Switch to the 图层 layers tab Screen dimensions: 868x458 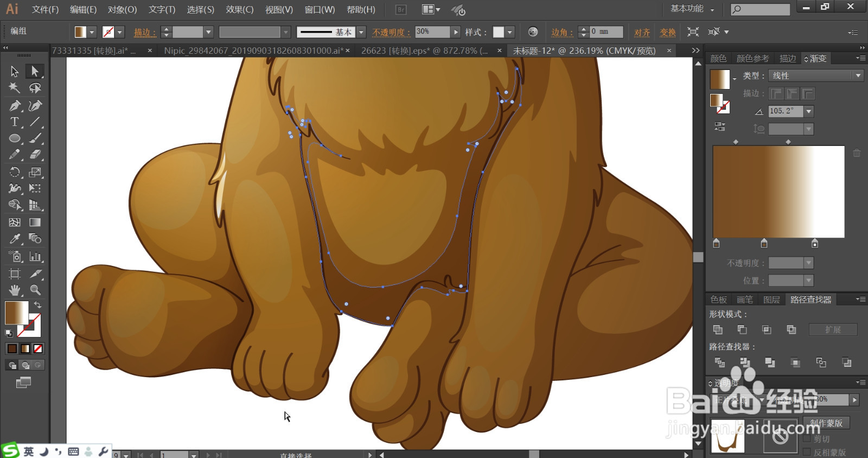[x=771, y=300]
